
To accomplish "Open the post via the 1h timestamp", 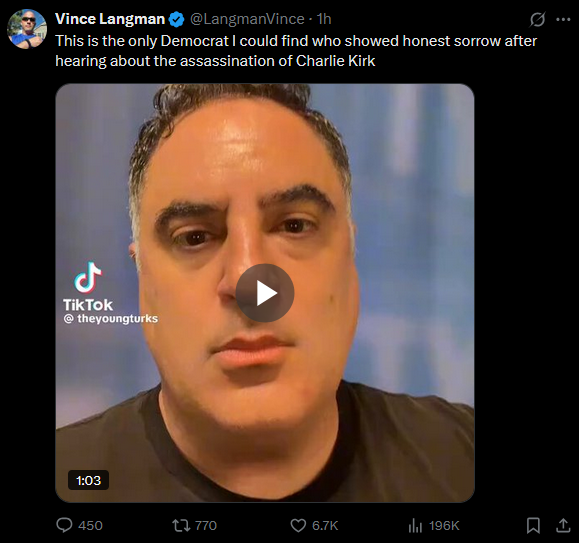I will [x=324, y=19].
